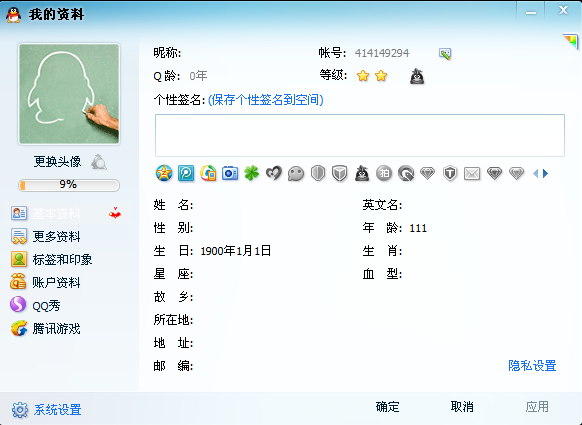
Task: Click the penguin icon in the services row
Action: click(362, 173)
